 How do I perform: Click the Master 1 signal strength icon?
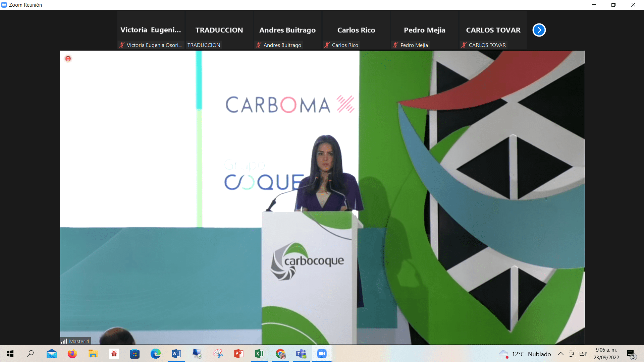pos(64,341)
